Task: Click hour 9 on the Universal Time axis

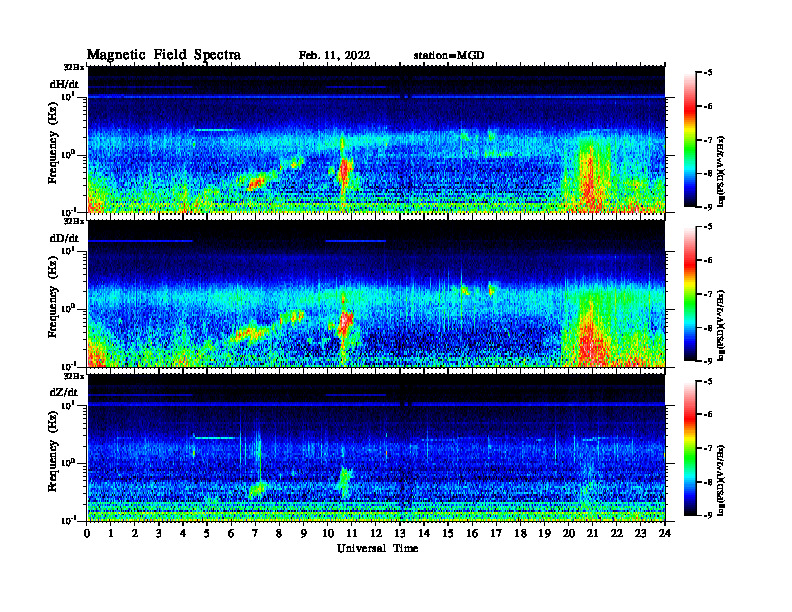Action: (303, 533)
